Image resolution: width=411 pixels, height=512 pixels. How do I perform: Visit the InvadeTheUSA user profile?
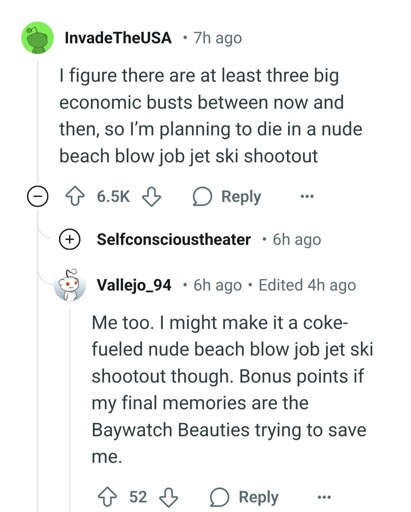(118, 38)
